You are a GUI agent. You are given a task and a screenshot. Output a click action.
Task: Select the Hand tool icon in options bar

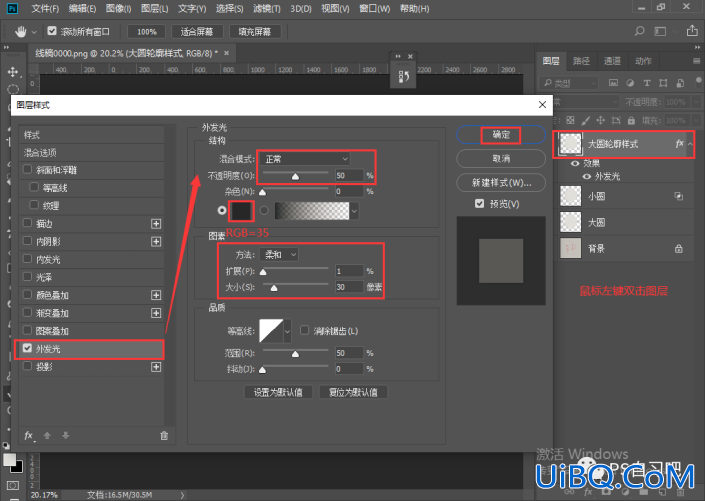20,31
